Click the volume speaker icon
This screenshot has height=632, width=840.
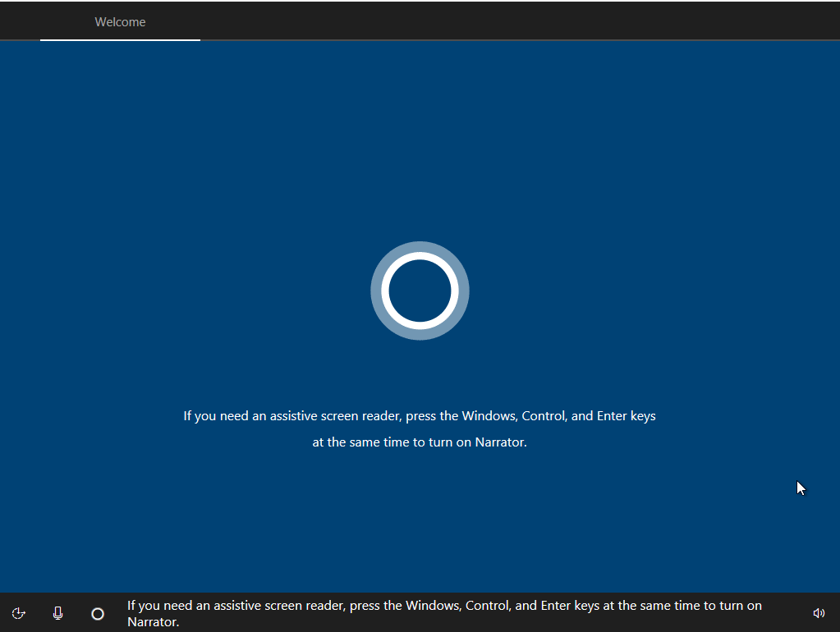[x=819, y=613]
